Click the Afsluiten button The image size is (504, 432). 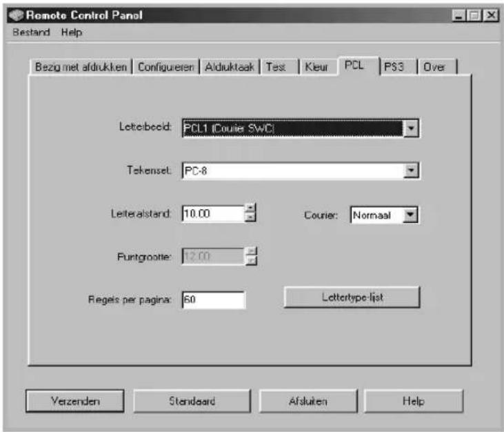pyautogui.click(x=308, y=401)
